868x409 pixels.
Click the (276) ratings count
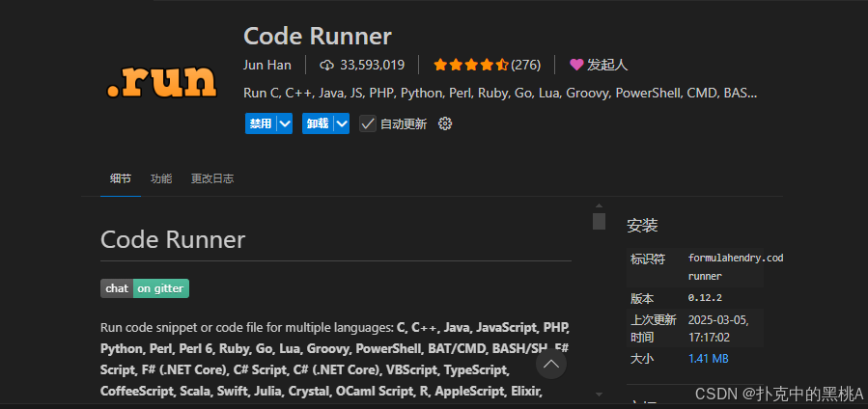coord(525,65)
